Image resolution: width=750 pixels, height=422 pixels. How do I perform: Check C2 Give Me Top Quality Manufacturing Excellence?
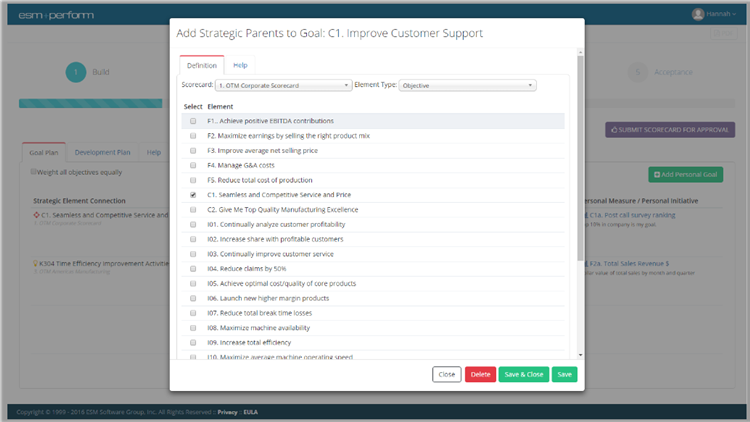coord(193,210)
